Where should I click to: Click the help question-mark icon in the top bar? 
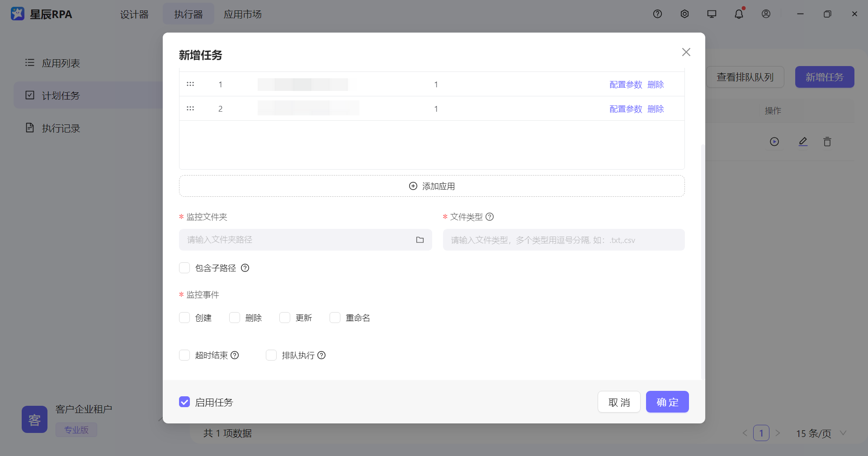pyautogui.click(x=657, y=14)
